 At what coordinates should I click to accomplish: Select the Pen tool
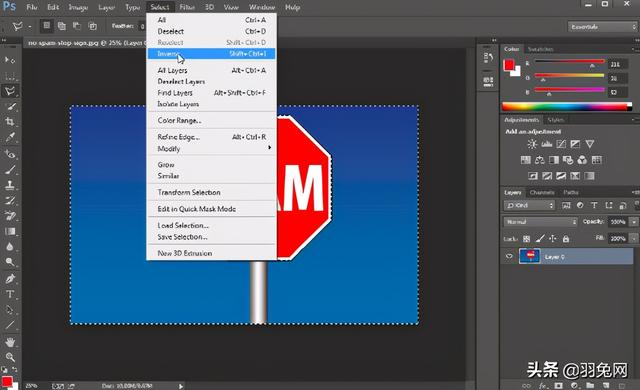(10, 279)
